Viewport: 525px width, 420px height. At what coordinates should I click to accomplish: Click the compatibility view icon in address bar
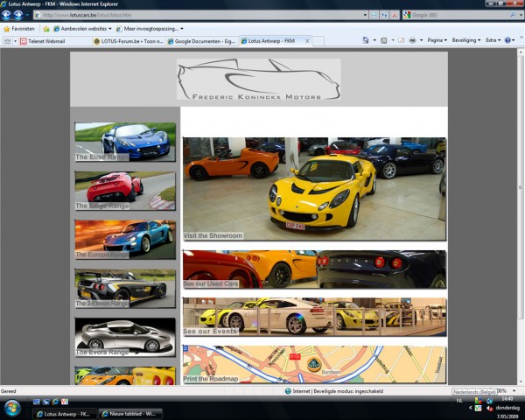374,15
